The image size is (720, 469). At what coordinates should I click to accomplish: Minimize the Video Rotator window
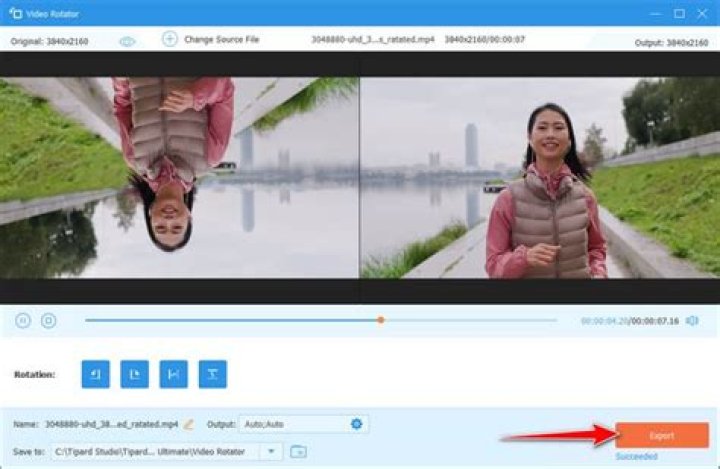click(656, 14)
